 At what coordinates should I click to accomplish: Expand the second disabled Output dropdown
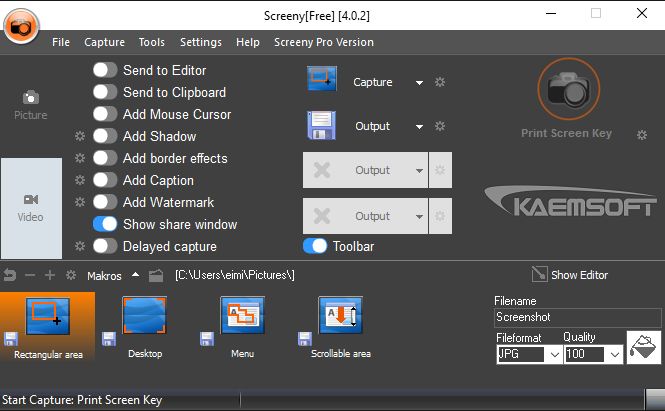coord(419,216)
